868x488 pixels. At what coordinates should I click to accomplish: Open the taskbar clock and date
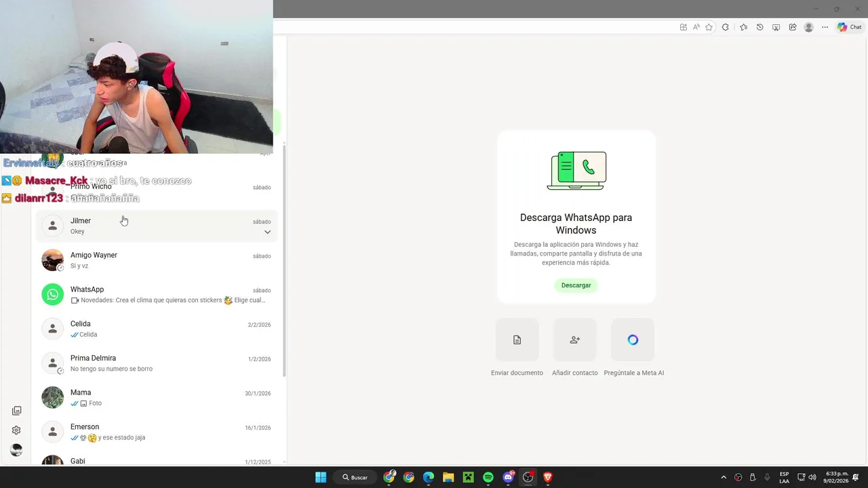click(836, 477)
